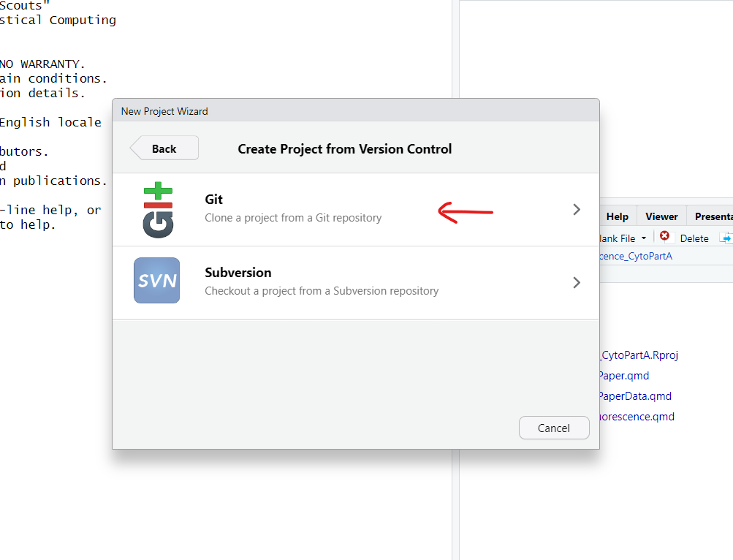Click the Git logo icon
Image resolution: width=733 pixels, height=560 pixels.
click(157, 210)
